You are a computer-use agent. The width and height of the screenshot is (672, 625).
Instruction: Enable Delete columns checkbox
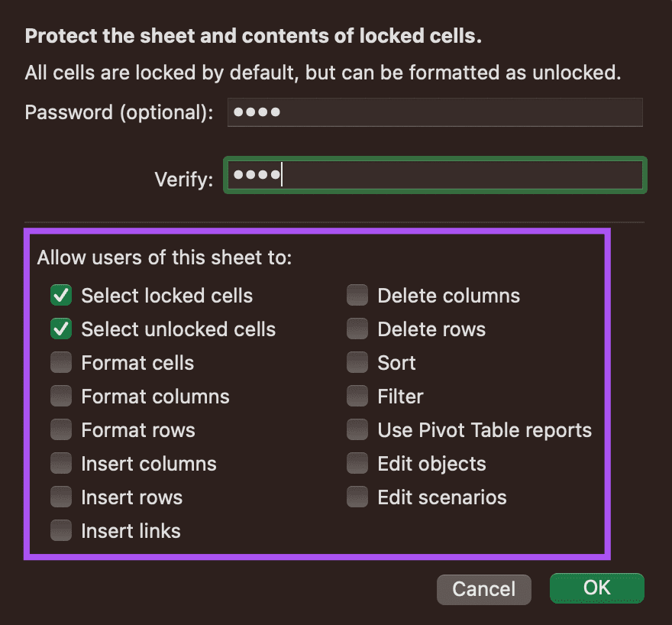tap(357, 296)
